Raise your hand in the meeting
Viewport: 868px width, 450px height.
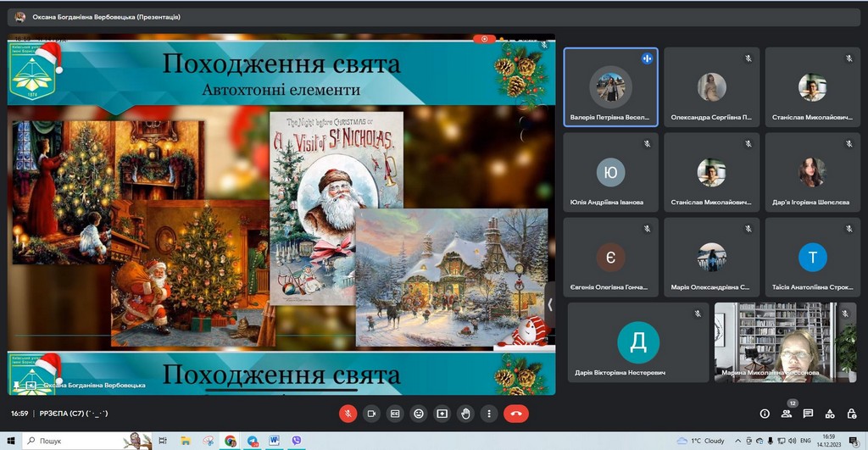[x=465, y=414]
